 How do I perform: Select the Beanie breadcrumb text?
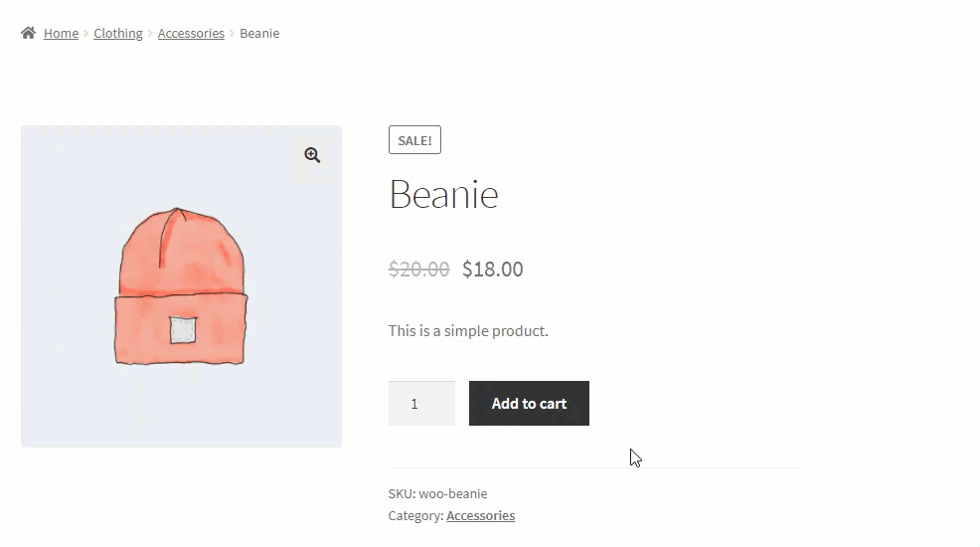pyautogui.click(x=259, y=33)
